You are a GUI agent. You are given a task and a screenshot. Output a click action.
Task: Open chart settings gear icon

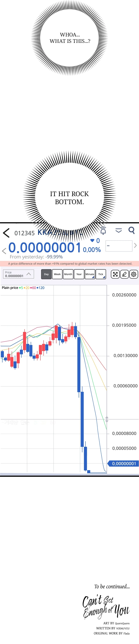134,274
